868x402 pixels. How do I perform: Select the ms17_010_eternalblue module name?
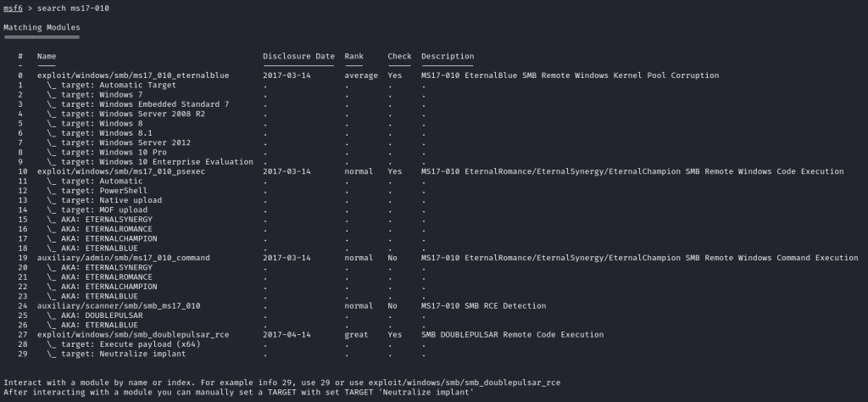point(133,75)
